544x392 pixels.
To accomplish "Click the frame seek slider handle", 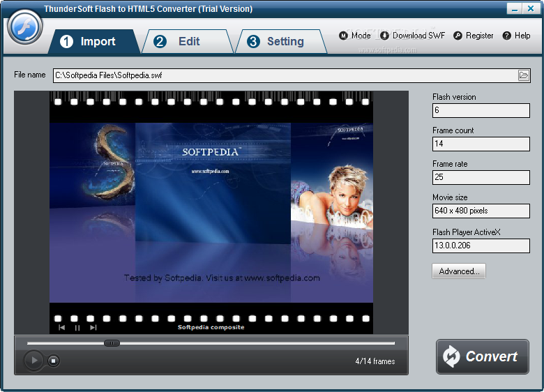I will click(112, 343).
